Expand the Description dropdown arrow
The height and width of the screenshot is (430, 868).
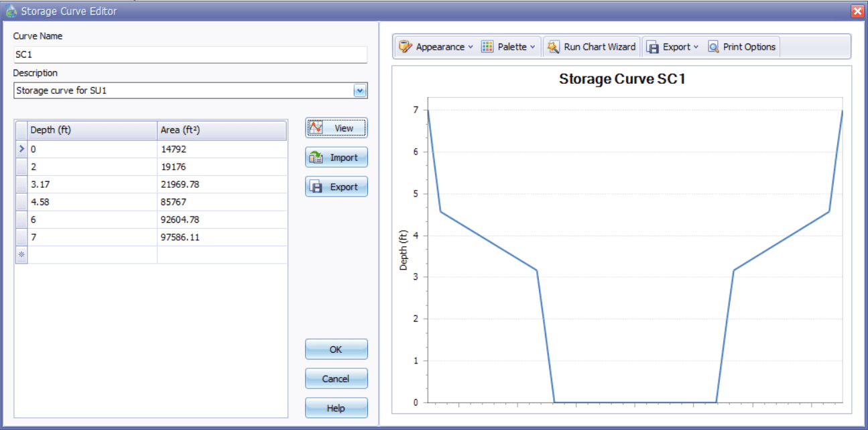point(361,91)
